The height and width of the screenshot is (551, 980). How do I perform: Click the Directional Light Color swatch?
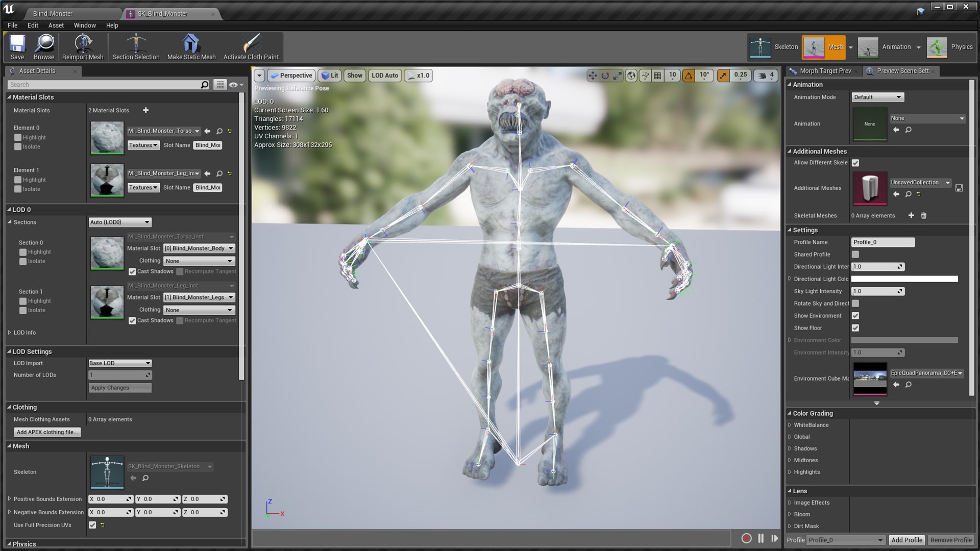905,279
